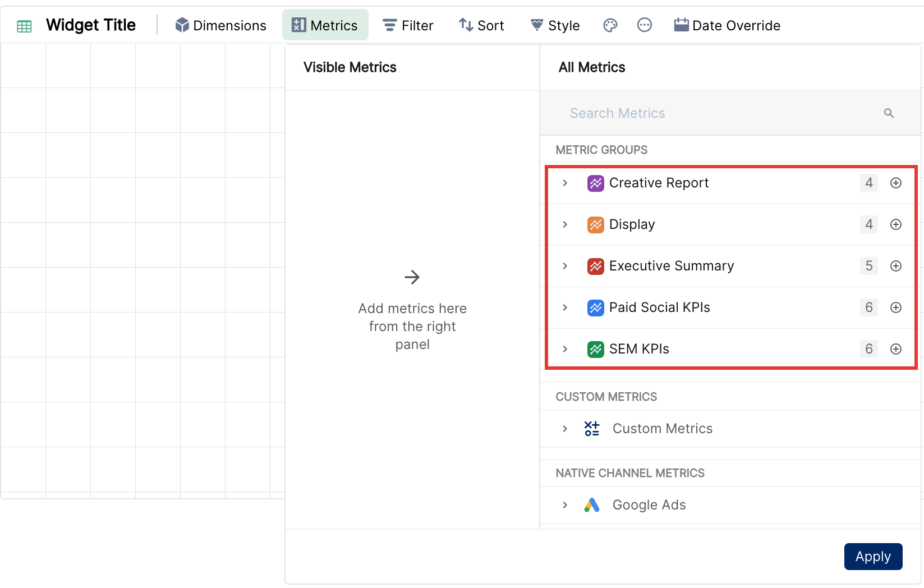Open the Dimensions tab
This screenshot has height=588, width=924.
point(221,25)
